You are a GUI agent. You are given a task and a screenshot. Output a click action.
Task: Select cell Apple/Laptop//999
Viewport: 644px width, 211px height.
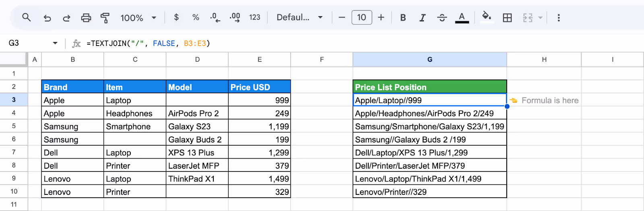[430, 100]
